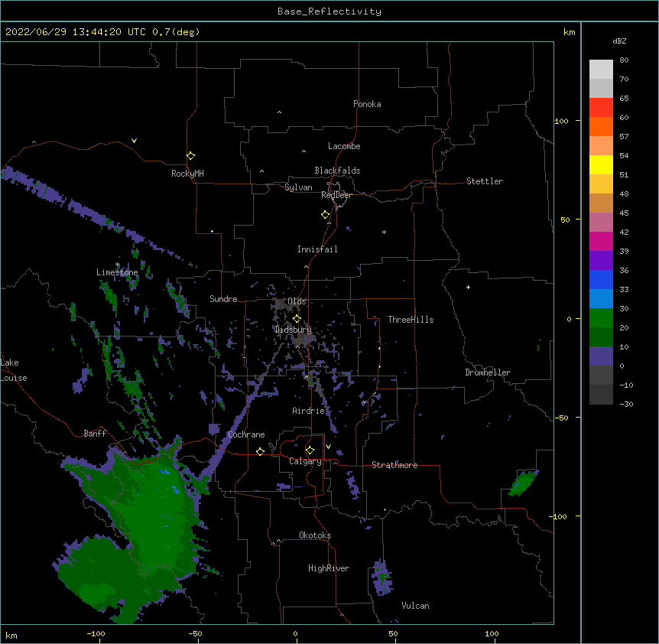Click the ThreeHills label

(x=411, y=320)
